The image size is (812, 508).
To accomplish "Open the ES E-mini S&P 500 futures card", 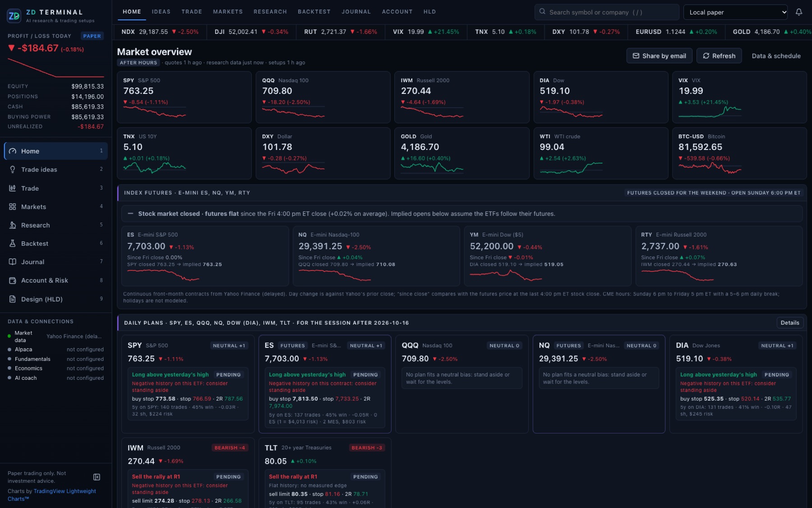I will point(205,256).
